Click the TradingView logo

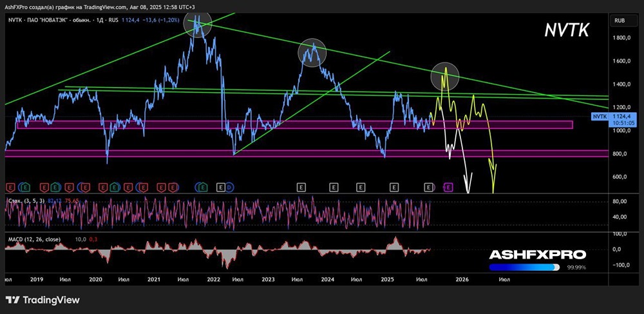(43, 300)
